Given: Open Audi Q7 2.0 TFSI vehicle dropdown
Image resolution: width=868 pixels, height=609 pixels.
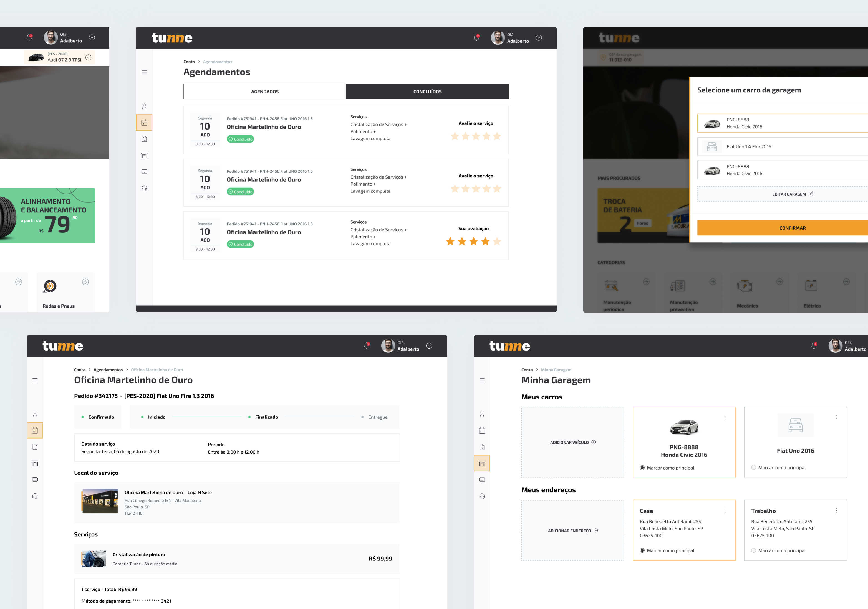Looking at the screenshot, I should click(x=60, y=57).
